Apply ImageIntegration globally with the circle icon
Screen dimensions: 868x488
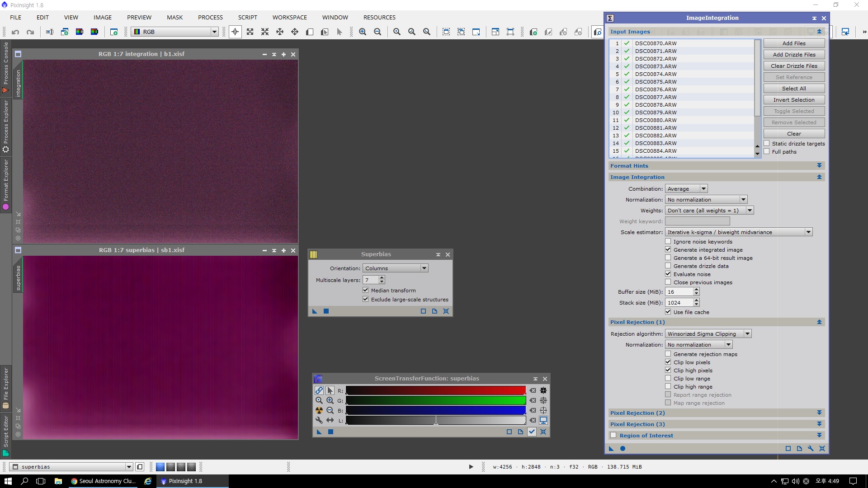(623, 449)
